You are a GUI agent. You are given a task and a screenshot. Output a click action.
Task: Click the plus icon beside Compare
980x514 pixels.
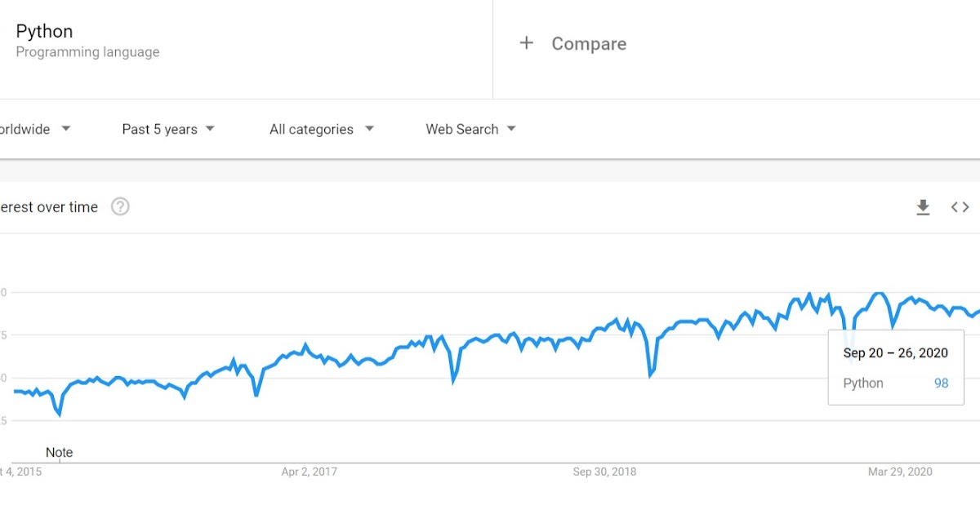pyautogui.click(x=527, y=43)
